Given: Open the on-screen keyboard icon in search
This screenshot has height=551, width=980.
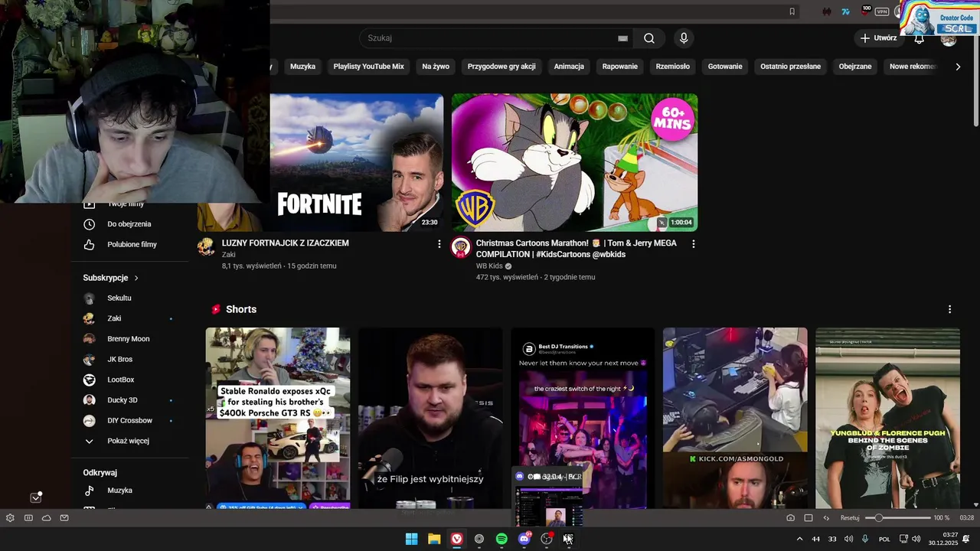Looking at the screenshot, I should point(623,38).
